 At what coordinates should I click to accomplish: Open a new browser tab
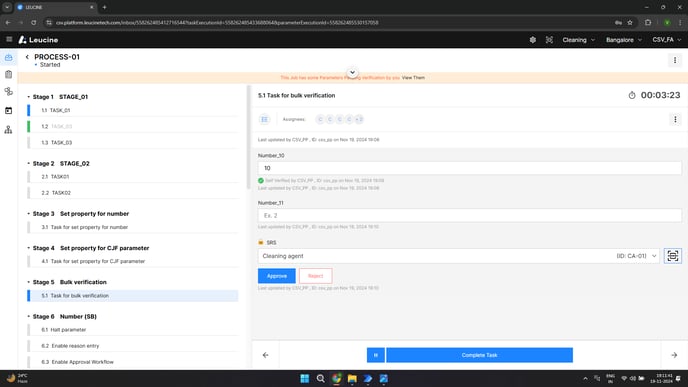[104, 7]
